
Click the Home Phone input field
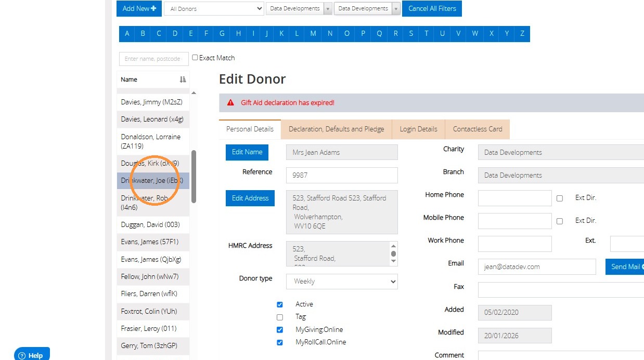(515, 198)
